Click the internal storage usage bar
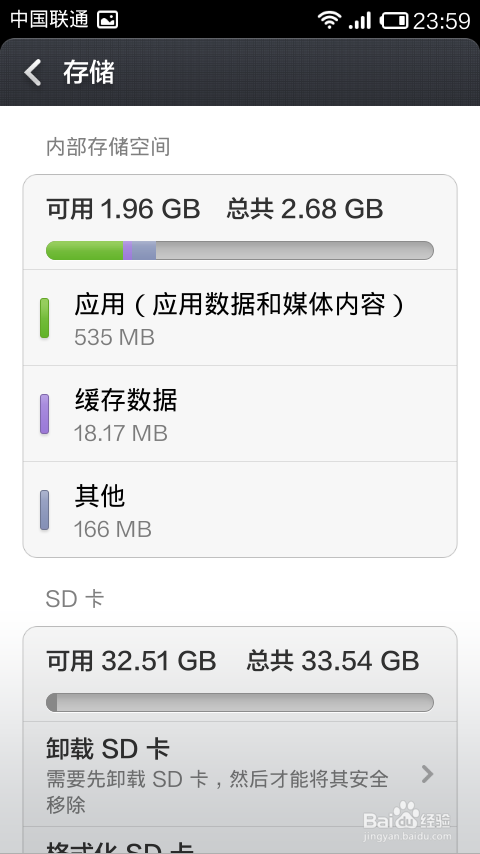Image resolution: width=480 pixels, height=854 pixels. 240,251
